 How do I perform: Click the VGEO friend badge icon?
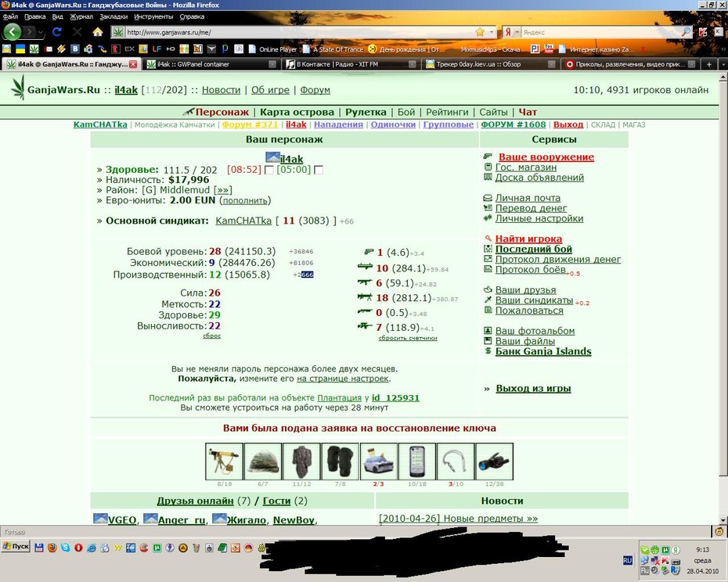coord(100,519)
